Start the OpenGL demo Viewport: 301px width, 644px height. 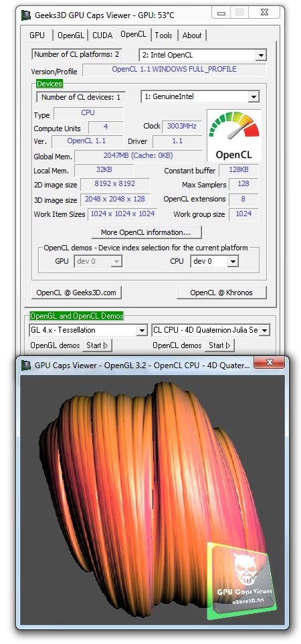tap(97, 345)
